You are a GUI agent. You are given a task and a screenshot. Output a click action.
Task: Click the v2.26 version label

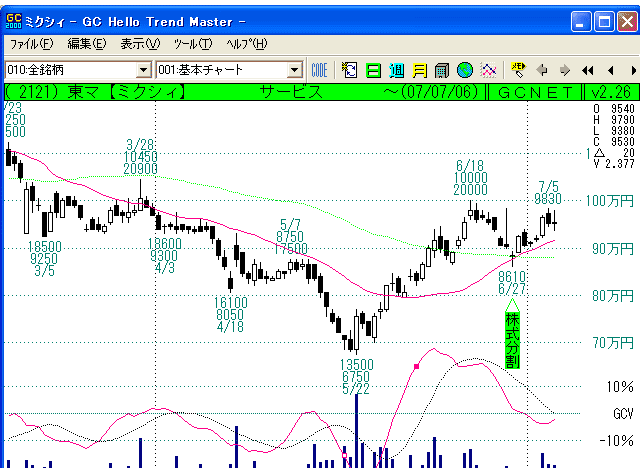tap(611, 92)
